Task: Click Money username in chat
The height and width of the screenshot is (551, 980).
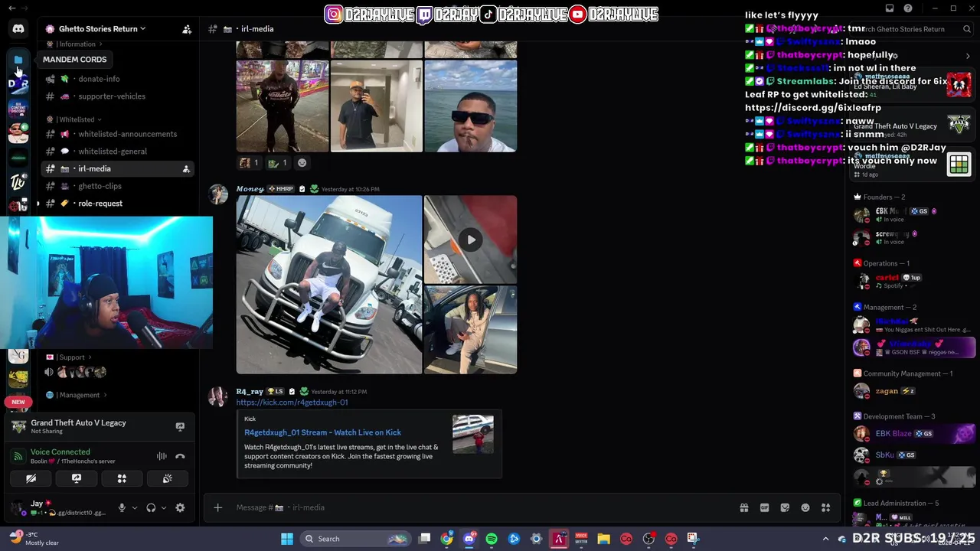Action: pyautogui.click(x=250, y=189)
